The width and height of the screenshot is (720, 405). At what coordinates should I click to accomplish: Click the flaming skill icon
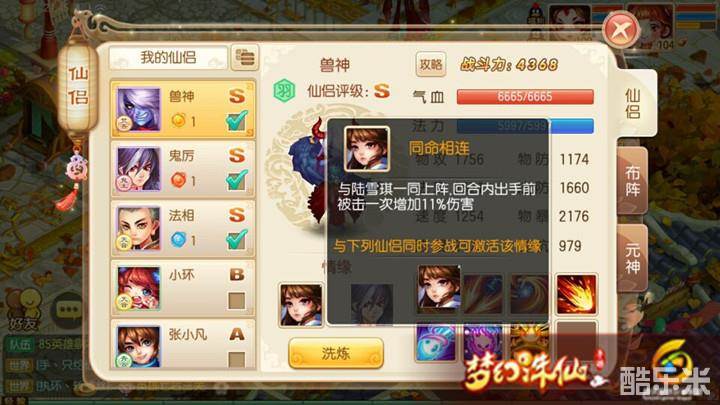[576, 294]
